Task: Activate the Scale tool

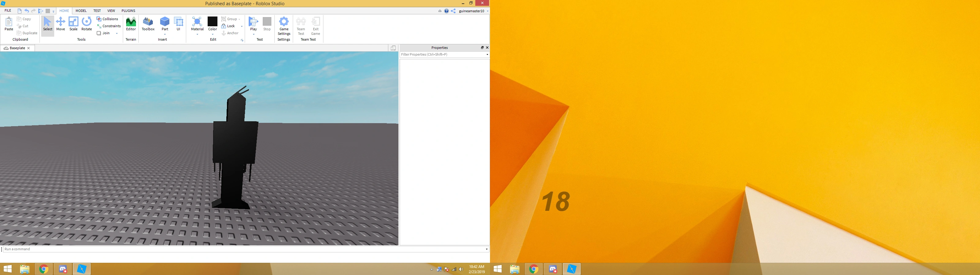Action: tap(73, 24)
